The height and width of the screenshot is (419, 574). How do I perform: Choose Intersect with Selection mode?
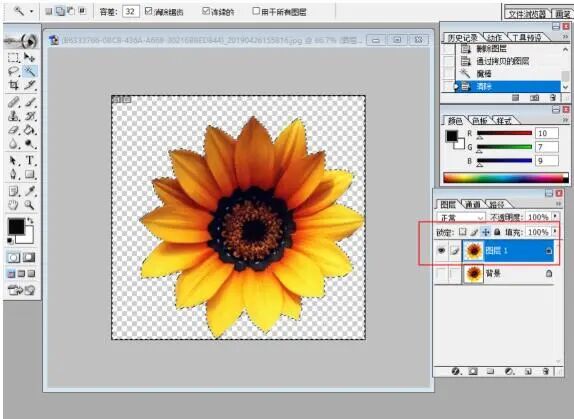tap(82, 12)
